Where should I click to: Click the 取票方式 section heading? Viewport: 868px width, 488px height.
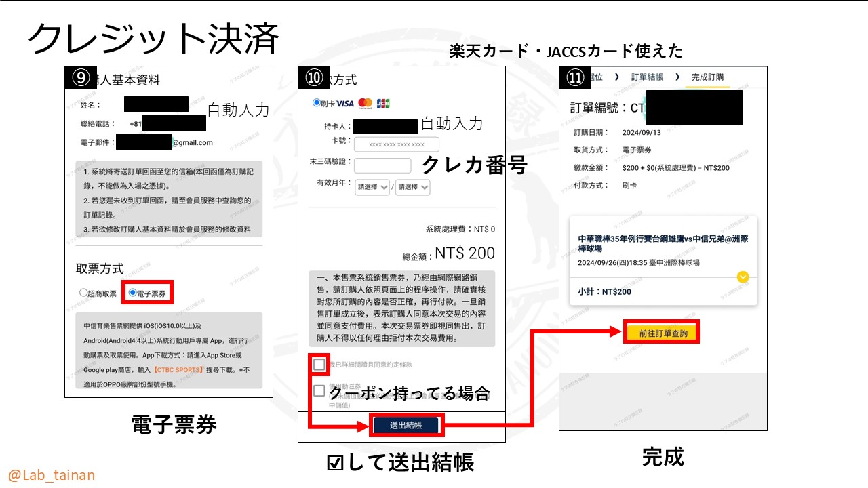coord(99,269)
